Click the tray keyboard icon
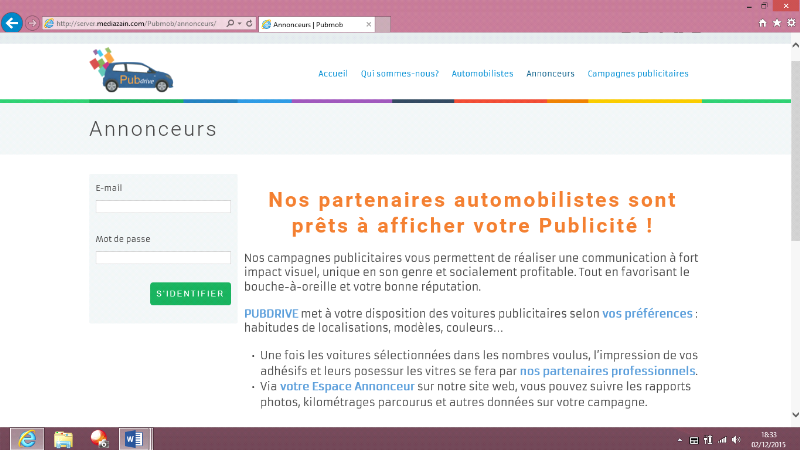 tap(694, 440)
